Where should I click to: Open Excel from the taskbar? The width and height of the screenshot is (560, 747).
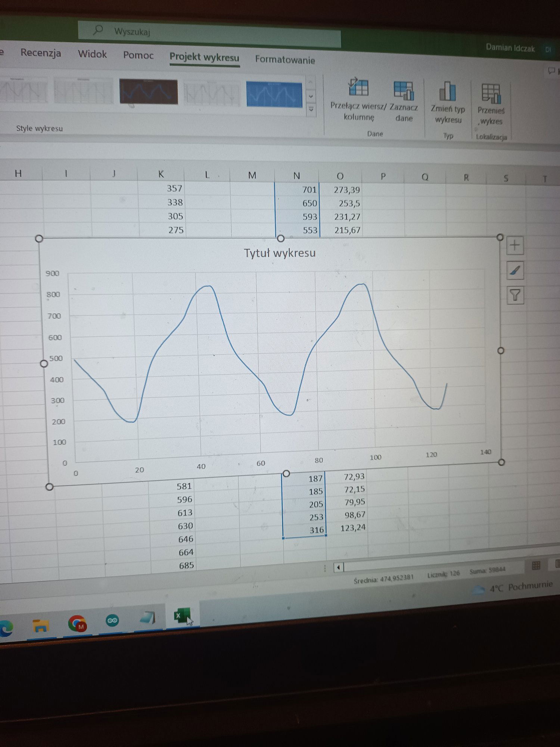click(x=183, y=616)
